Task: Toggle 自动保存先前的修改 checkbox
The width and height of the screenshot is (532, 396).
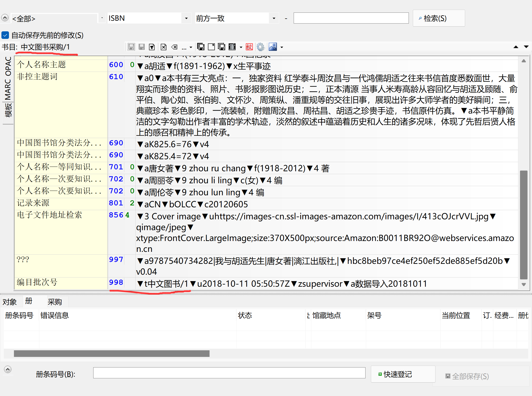Action: click(x=5, y=35)
